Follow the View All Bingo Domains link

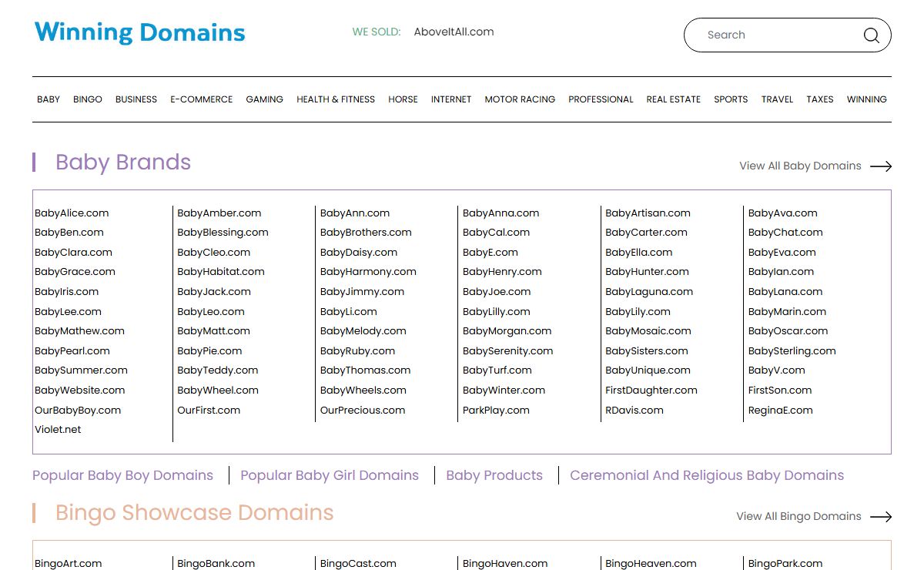[798, 517]
